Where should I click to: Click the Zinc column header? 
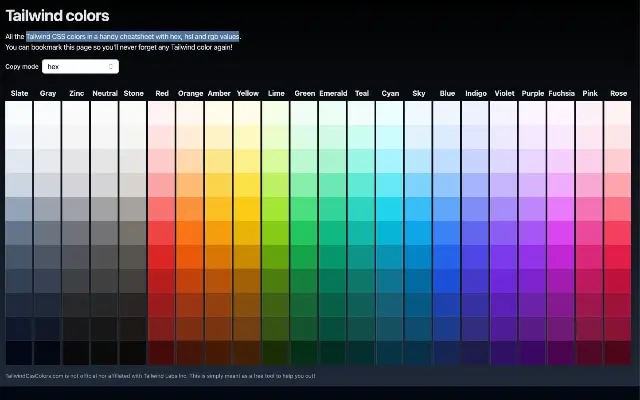76,93
